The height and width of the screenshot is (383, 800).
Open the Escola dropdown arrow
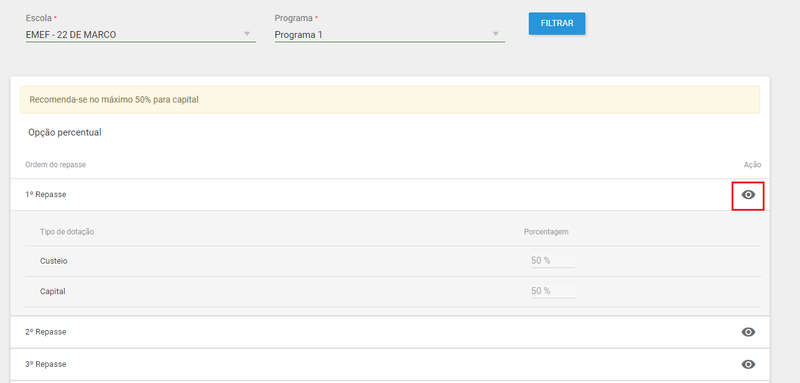tap(247, 34)
